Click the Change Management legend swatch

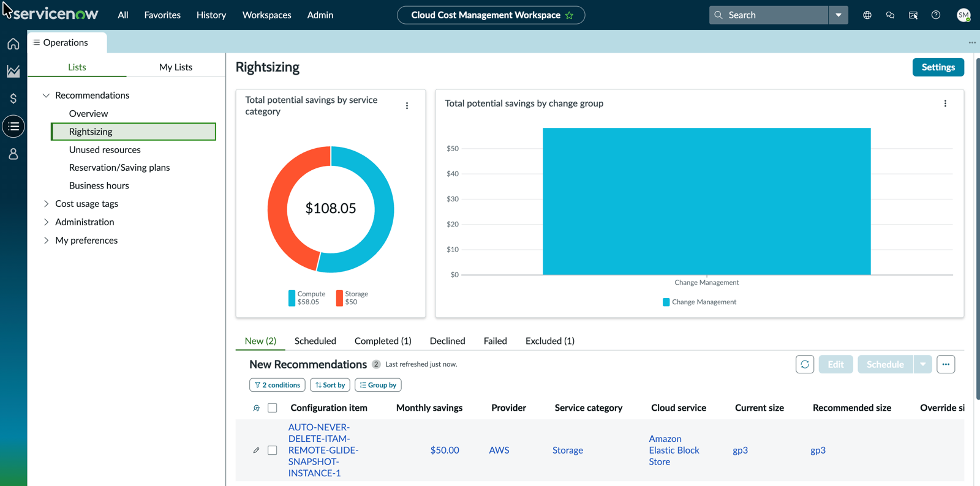666,302
